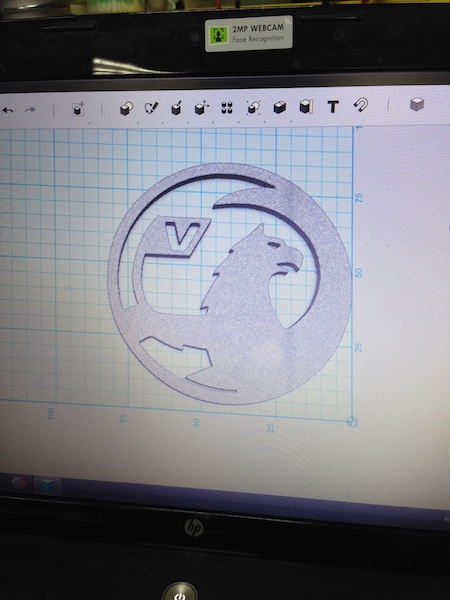Click the taskbar app icon with teal shape

(48, 486)
